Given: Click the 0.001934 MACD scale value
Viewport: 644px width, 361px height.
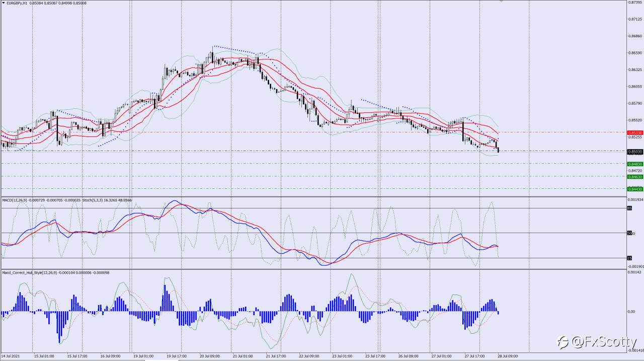Looking at the screenshot, I should coord(636,200).
